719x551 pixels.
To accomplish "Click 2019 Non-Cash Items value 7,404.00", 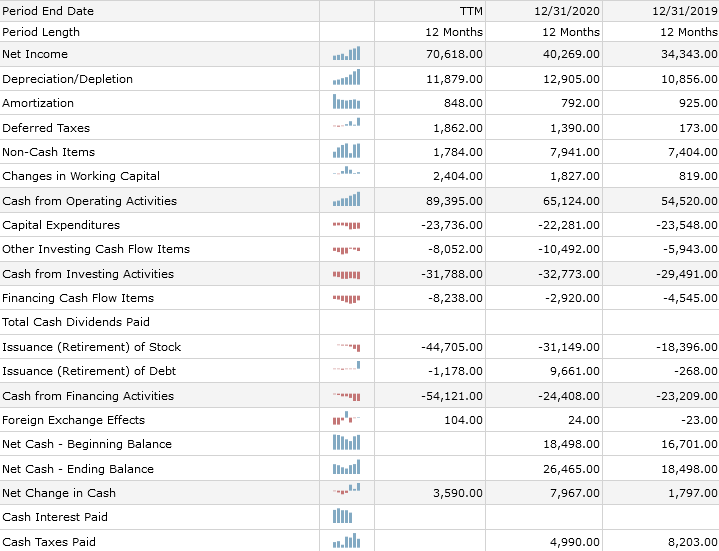I will pyautogui.click(x=689, y=152).
